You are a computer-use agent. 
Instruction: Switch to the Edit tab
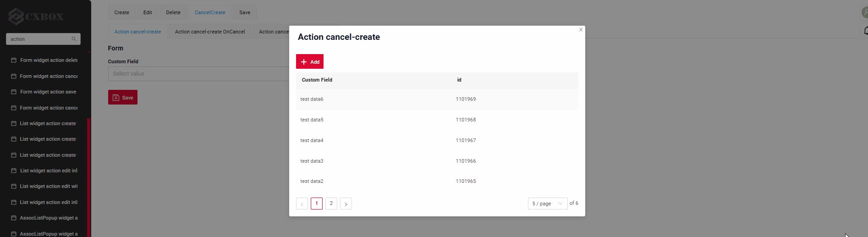click(148, 12)
